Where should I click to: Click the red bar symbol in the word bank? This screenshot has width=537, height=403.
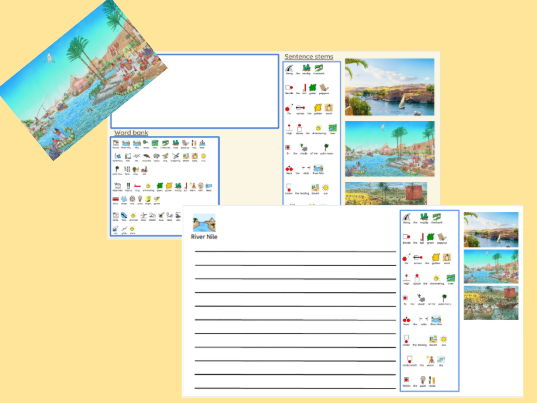pos(116,200)
